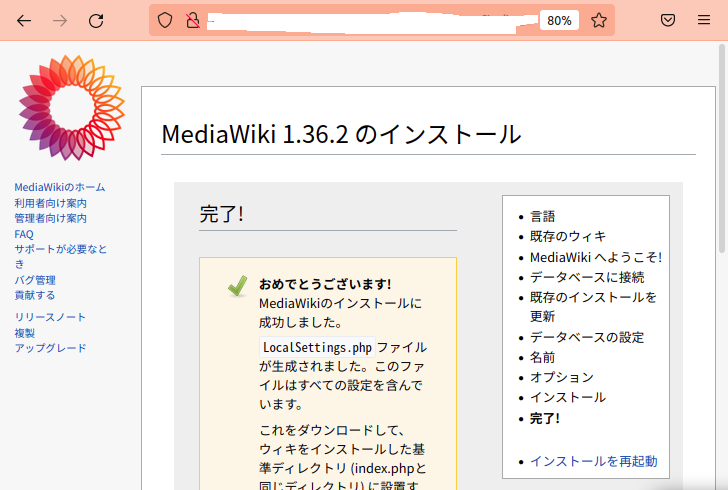Image resolution: width=728 pixels, height=490 pixels.
Task: Click the green checkmark success icon
Action: (x=238, y=286)
